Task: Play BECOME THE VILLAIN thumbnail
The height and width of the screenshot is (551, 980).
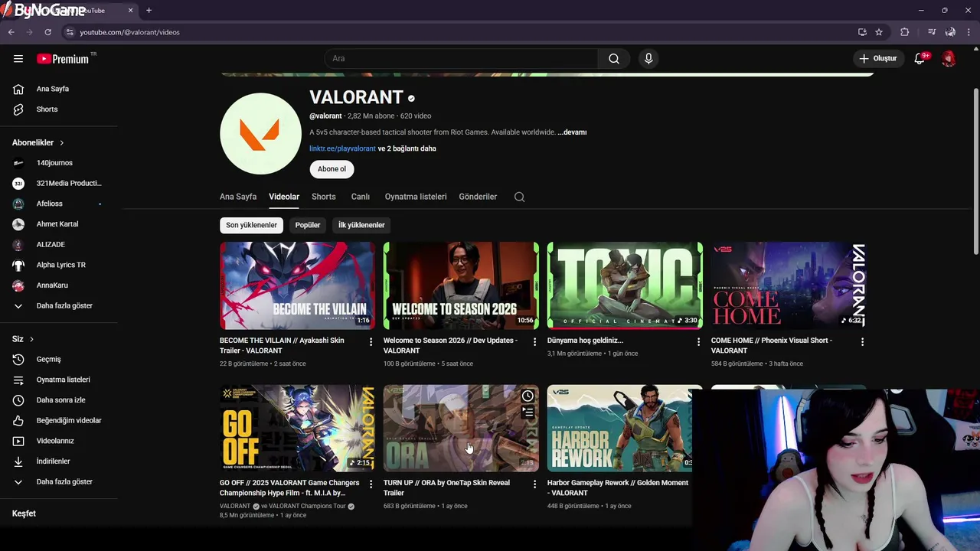Action: point(297,285)
